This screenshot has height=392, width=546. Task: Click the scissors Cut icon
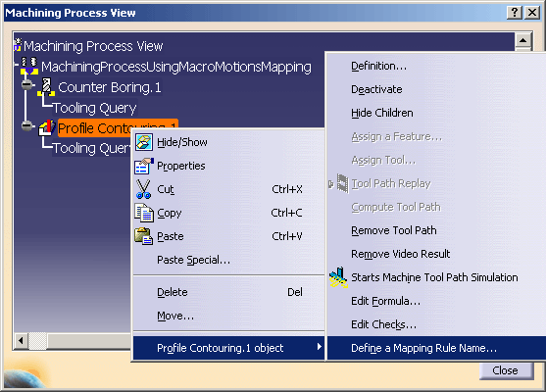click(x=143, y=189)
